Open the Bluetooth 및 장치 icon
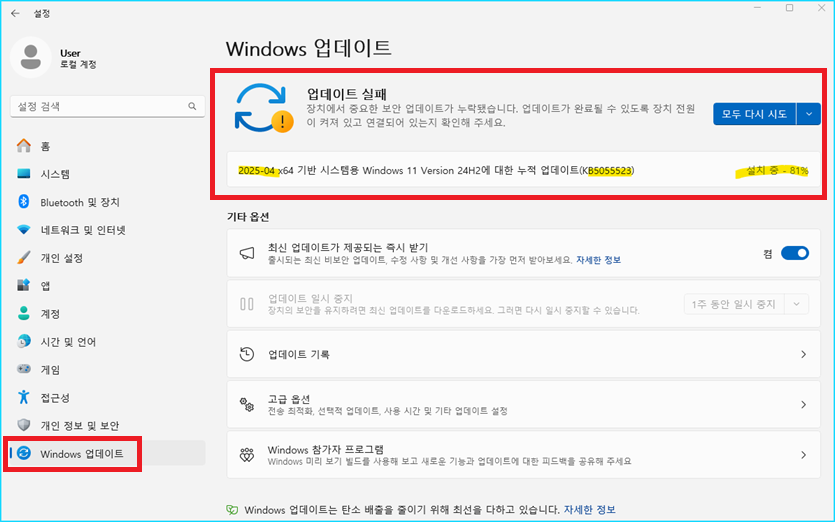The height and width of the screenshot is (522, 835). [x=24, y=202]
